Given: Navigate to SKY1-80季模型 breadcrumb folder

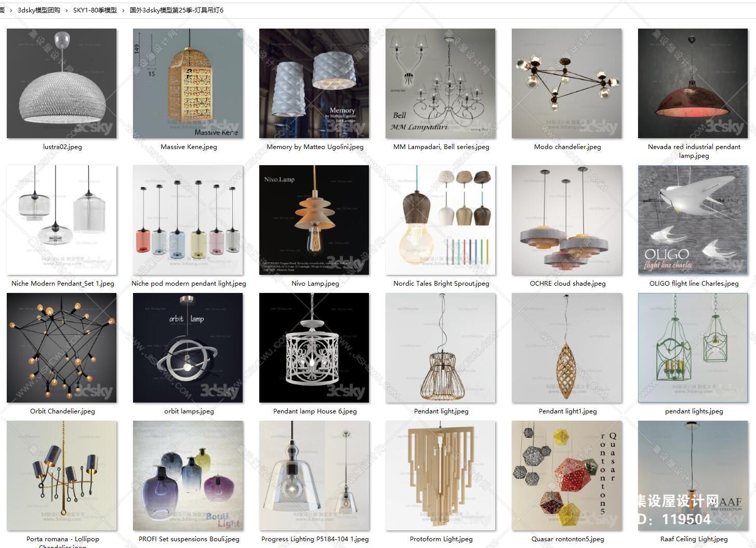Looking at the screenshot, I should (x=95, y=10).
